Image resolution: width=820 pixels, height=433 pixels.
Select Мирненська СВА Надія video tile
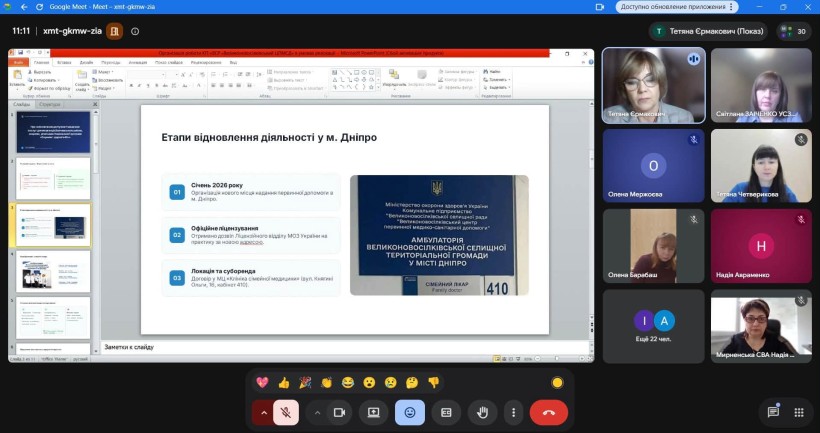761,326
